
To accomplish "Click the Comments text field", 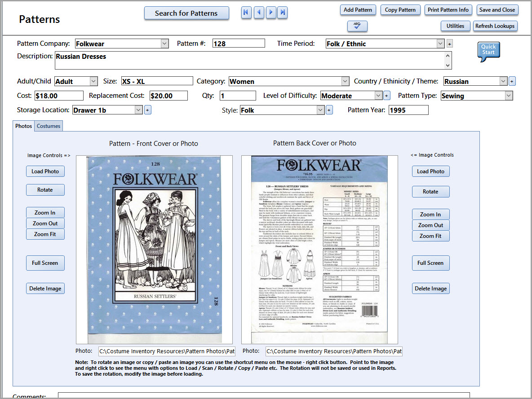I will 264,395.
